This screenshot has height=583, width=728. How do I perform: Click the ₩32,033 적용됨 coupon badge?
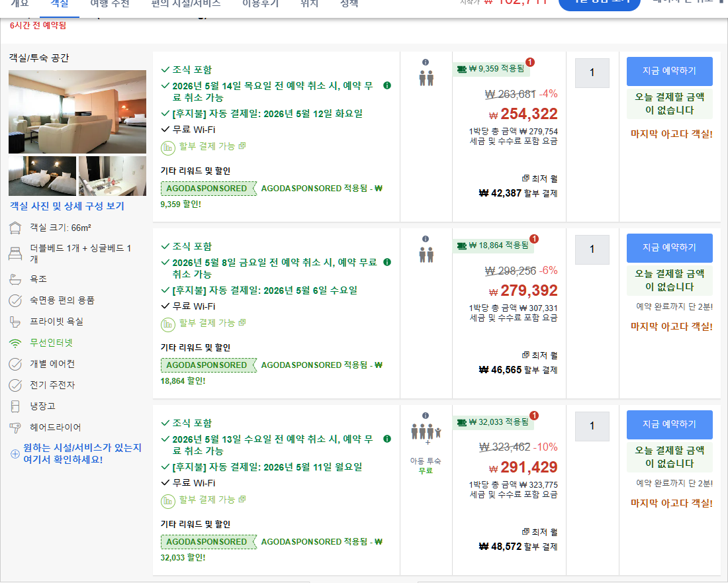point(493,422)
